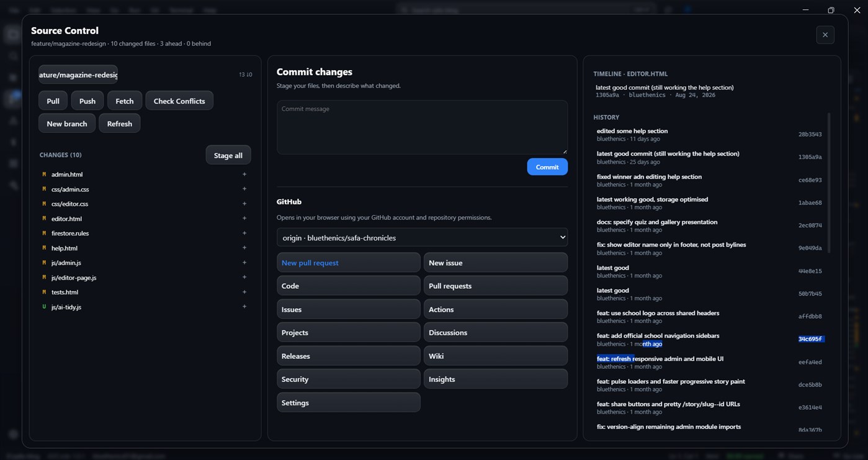Open the GitHub Code page
The height and width of the screenshot is (460, 868).
[x=349, y=286]
